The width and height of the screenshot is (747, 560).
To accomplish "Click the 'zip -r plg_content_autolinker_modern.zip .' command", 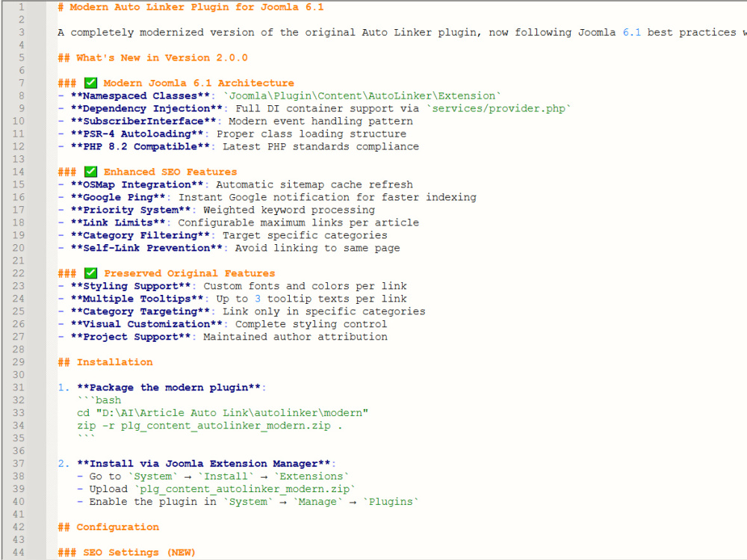I will coord(210,426).
